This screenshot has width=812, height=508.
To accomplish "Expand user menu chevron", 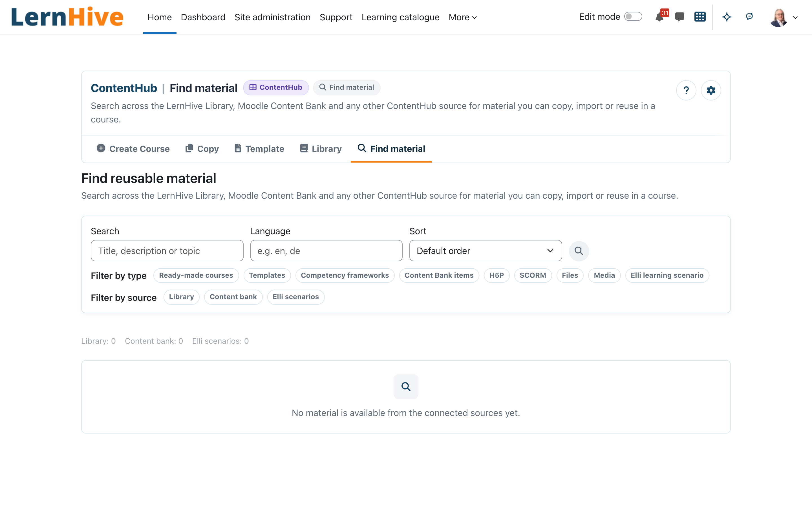I will (x=795, y=18).
